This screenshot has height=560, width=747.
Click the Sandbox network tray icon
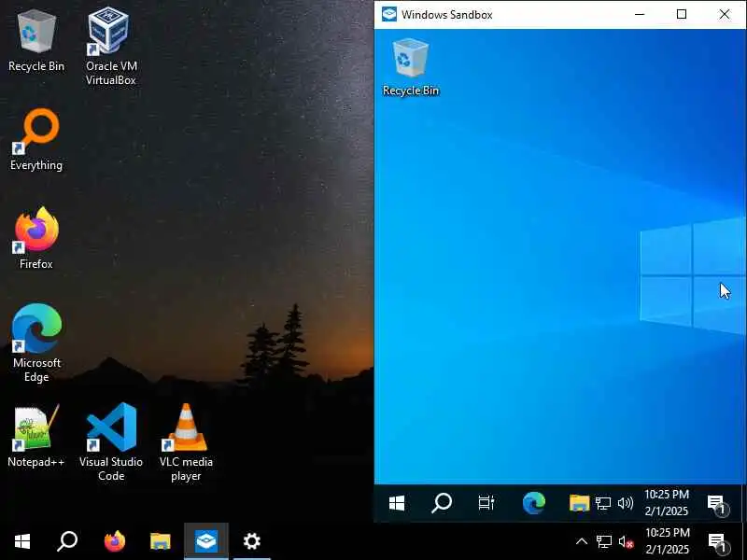point(603,503)
